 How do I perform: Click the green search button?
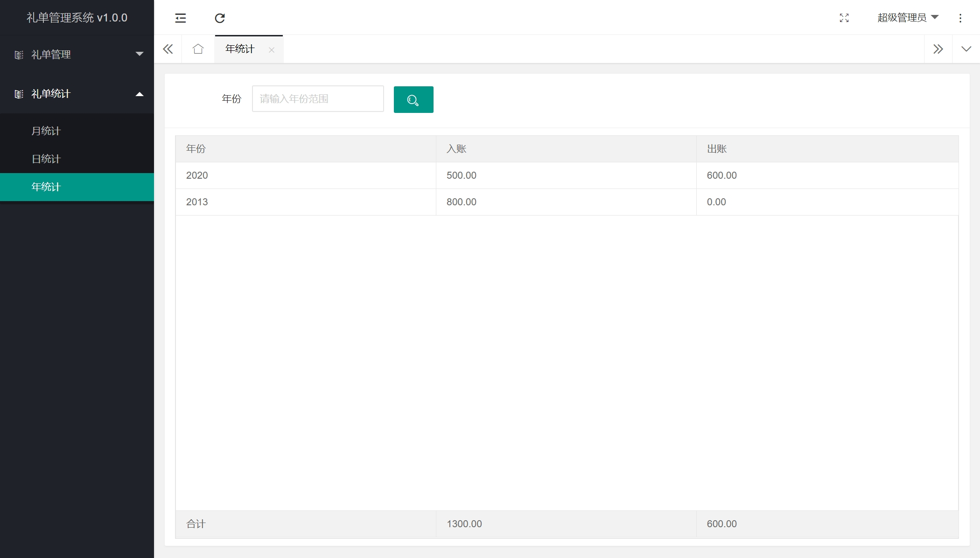click(x=413, y=99)
